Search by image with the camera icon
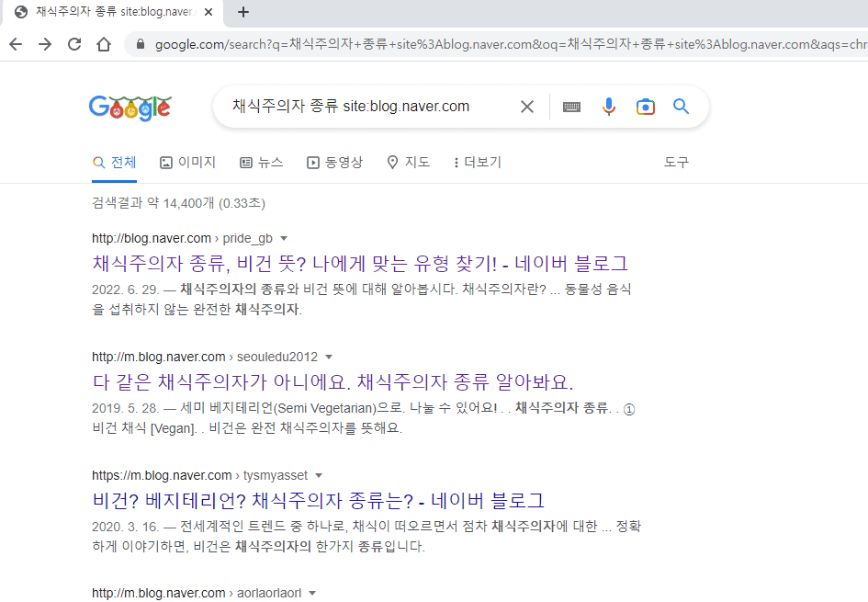868x602 pixels. (646, 107)
